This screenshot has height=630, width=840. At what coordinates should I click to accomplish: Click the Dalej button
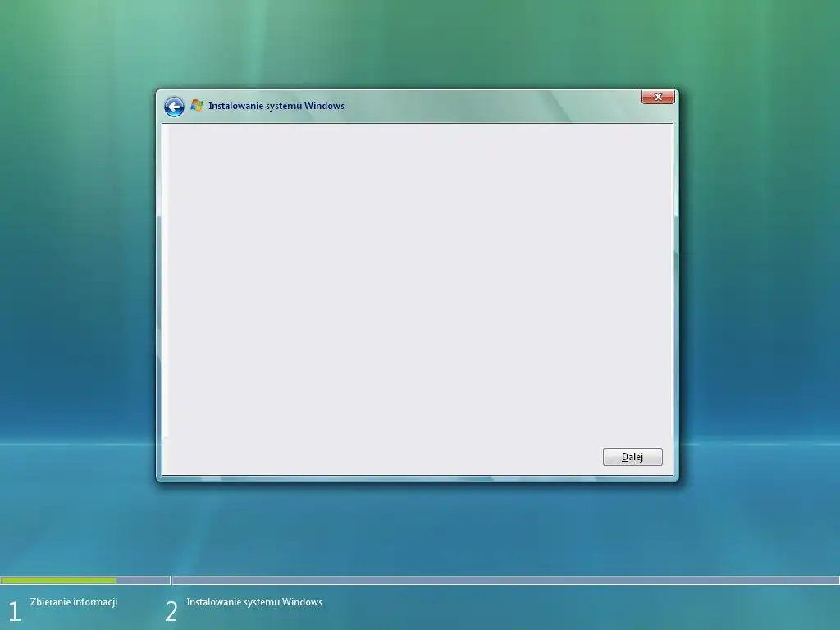point(632,457)
